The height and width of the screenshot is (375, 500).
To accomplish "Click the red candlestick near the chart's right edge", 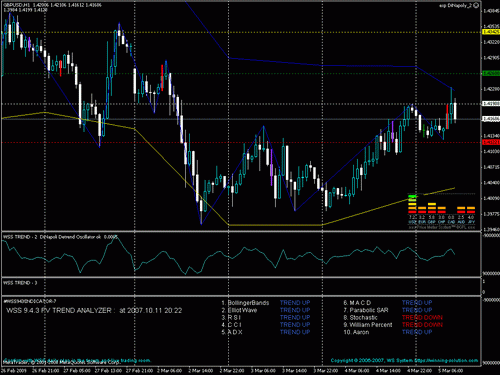I will (447, 116).
